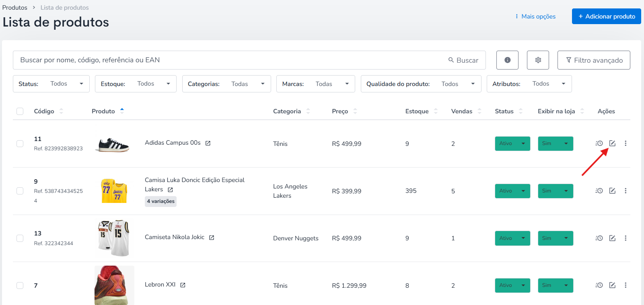The image size is (644, 305).
Task: Open more actions for Adidas Campus 00s
Action: coord(625,143)
